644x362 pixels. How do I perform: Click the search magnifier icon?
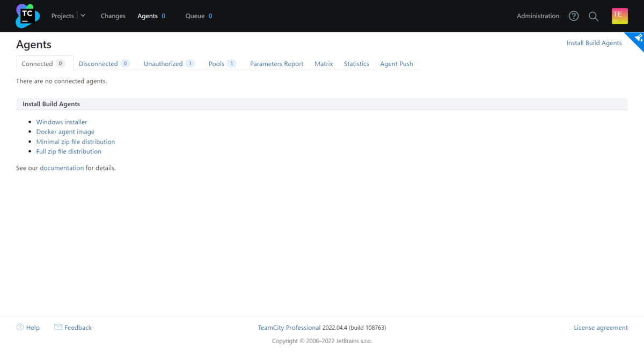click(x=594, y=16)
